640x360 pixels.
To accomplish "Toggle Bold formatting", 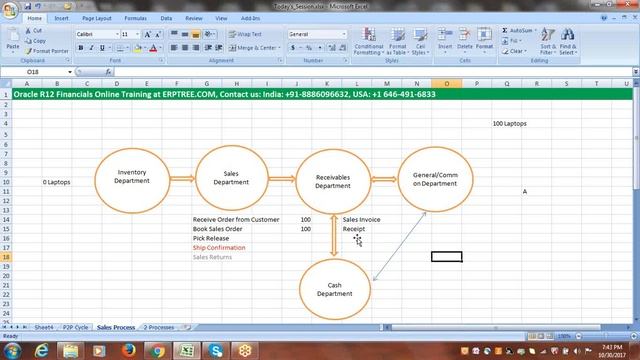I will [81, 48].
